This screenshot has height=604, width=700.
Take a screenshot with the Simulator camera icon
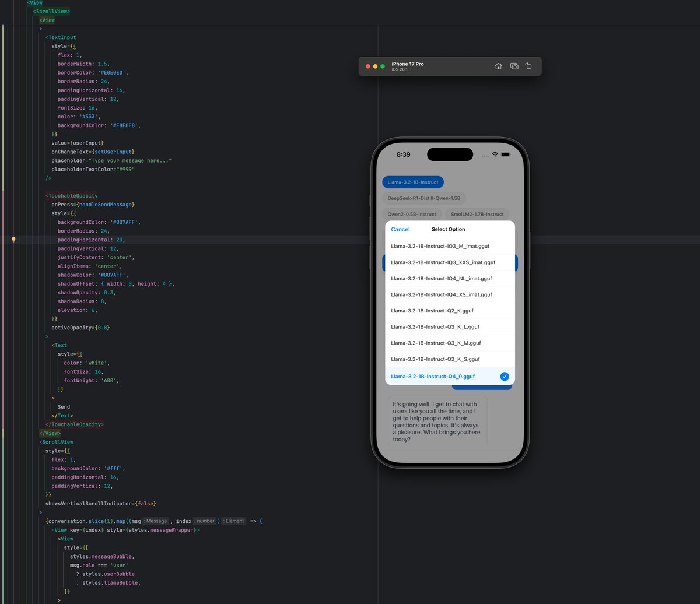514,66
